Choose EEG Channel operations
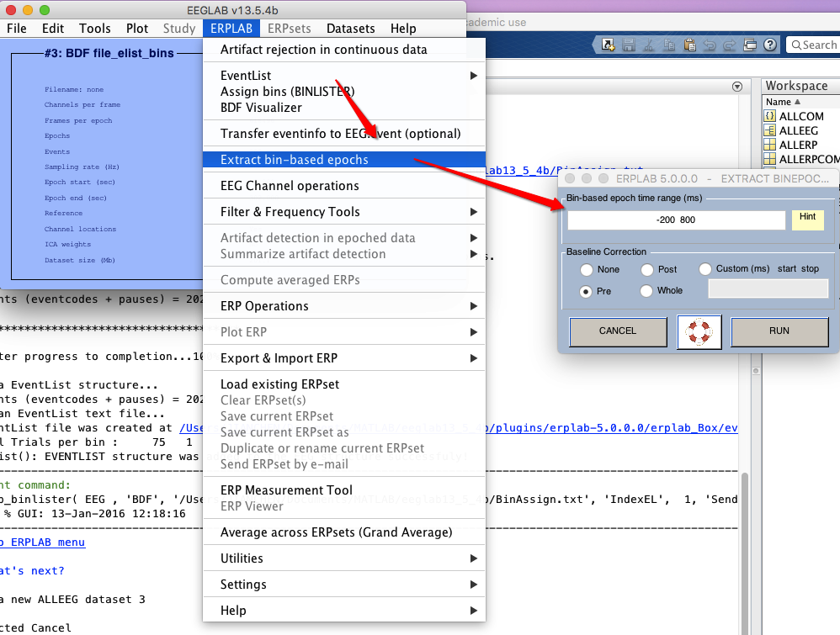840x635 pixels. click(x=344, y=186)
